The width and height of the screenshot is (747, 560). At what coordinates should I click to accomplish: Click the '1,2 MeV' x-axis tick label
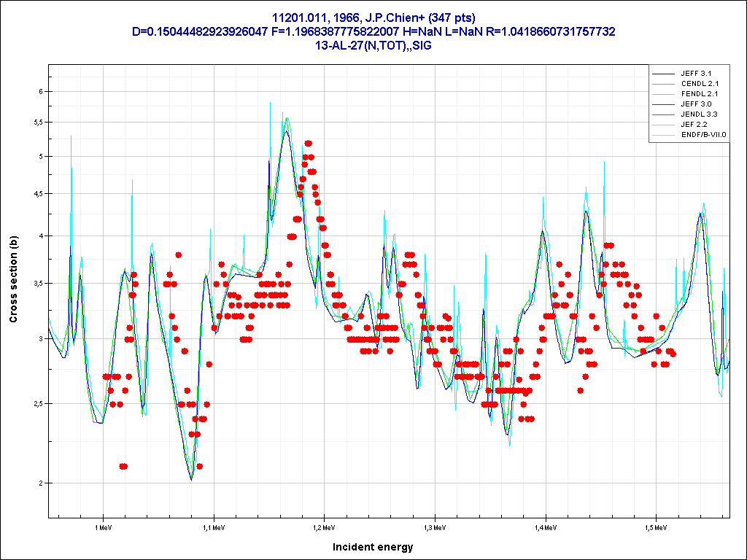(324, 526)
